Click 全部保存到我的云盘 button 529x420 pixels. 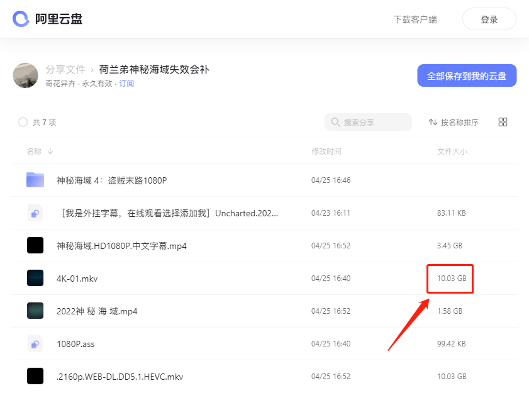467,75
